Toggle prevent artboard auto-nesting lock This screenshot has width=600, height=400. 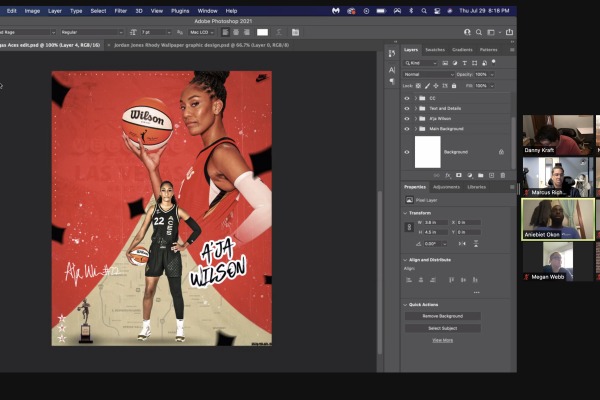445,86
